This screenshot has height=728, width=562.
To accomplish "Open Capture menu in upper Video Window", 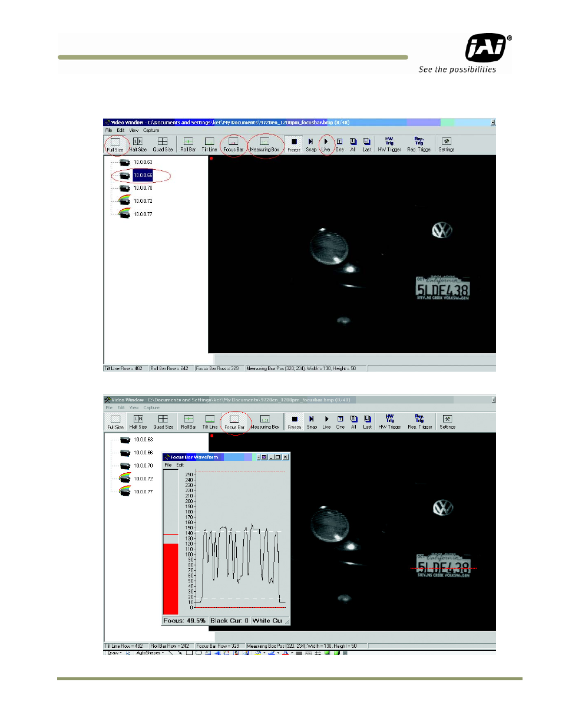I will (x=151, y=130).
